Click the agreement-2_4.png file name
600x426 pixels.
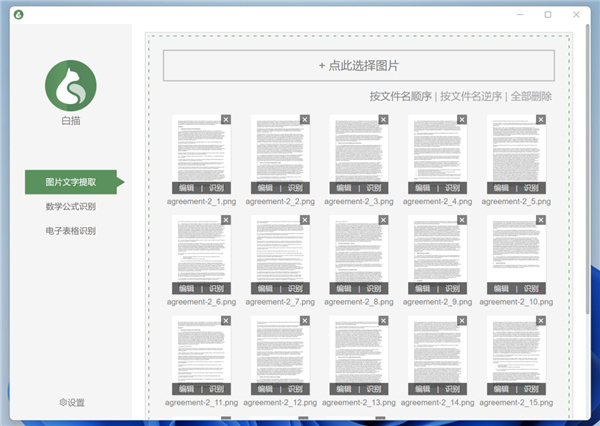click(437, 201)
